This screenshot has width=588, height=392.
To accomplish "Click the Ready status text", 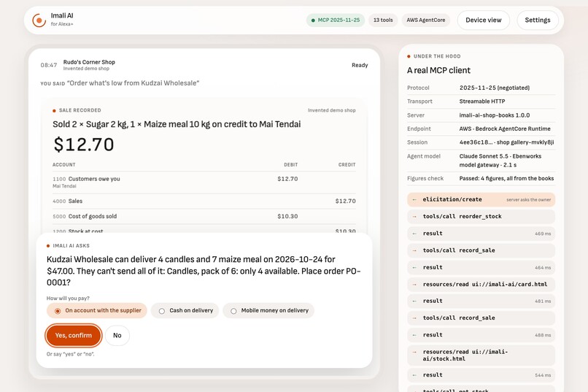I will click(360, 65).
